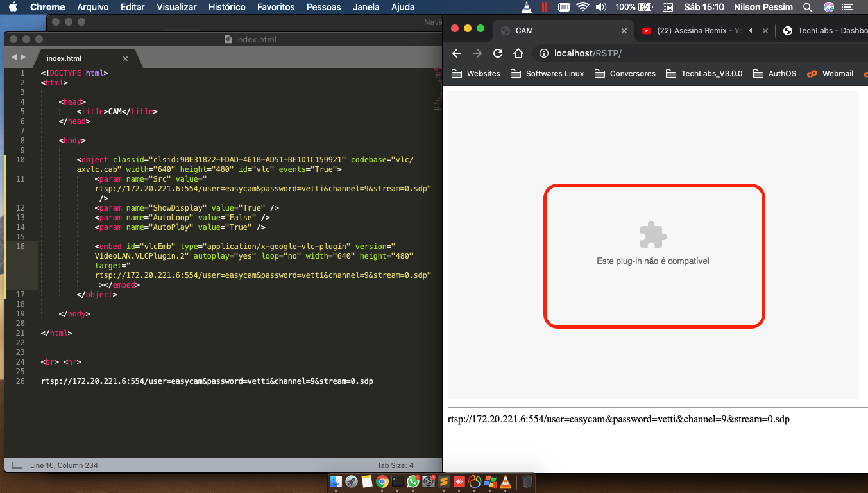Click the rtsp URL text in Chrome page
Image resolution: width=868 pixels, height=493 pixels.
618,419
